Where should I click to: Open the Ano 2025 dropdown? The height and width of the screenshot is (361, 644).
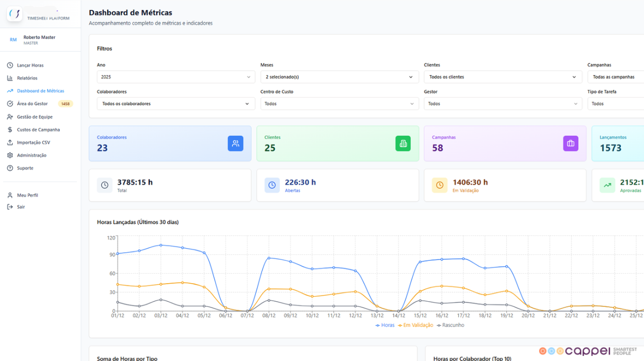coord(175,77)
